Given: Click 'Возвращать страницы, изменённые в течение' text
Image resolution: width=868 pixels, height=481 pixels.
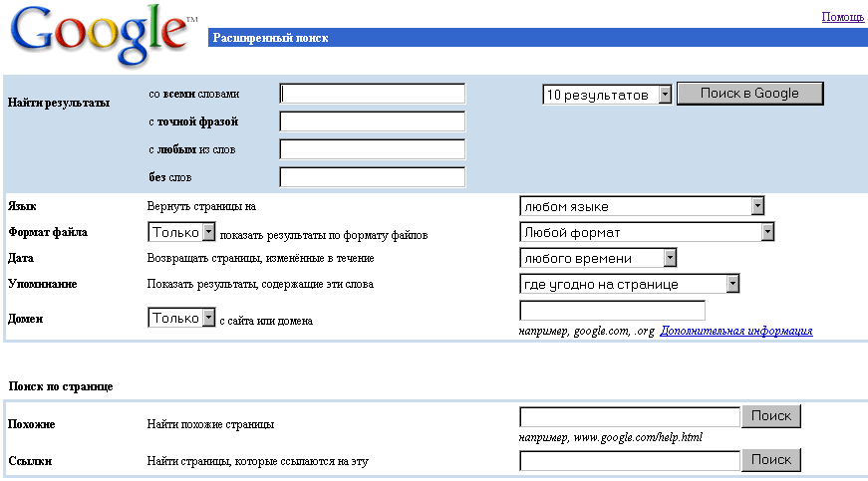Looking at the screenshot, I should click(x=261, y=258).
